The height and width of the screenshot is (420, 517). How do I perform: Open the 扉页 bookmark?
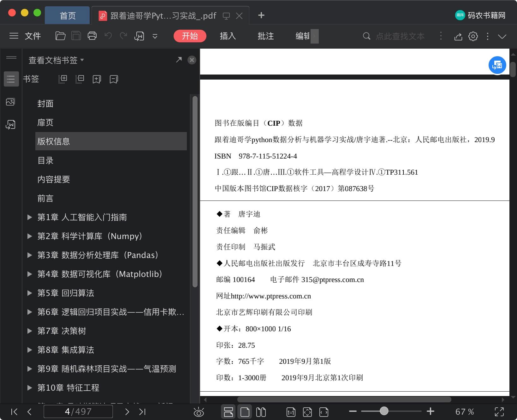click(x=45, y=123)
